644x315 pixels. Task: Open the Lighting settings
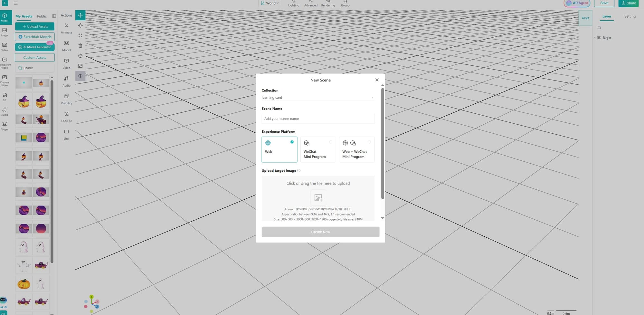tap(293, 4)
